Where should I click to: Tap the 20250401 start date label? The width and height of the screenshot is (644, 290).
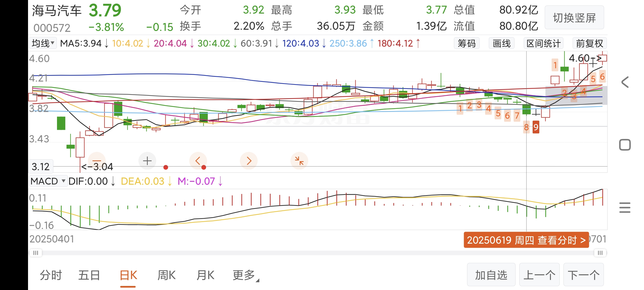click(x=52, y=239)
